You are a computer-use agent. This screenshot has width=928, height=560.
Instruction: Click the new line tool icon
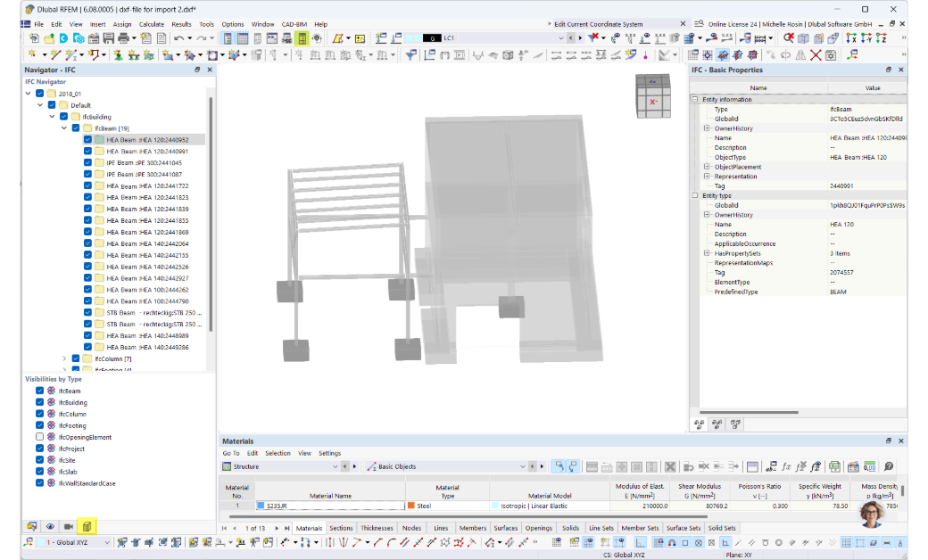point(55,55)
